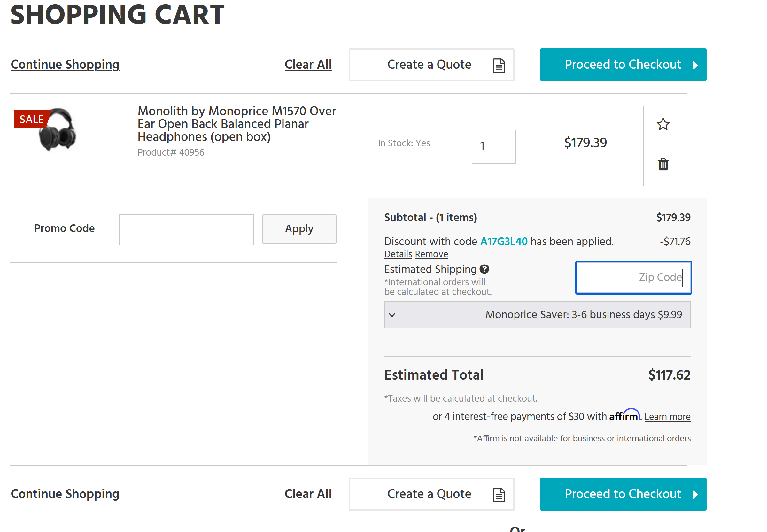This screenshot has width=767, height=532.
Task: Click top Continue Shopping link
Action: coord(65,64)
